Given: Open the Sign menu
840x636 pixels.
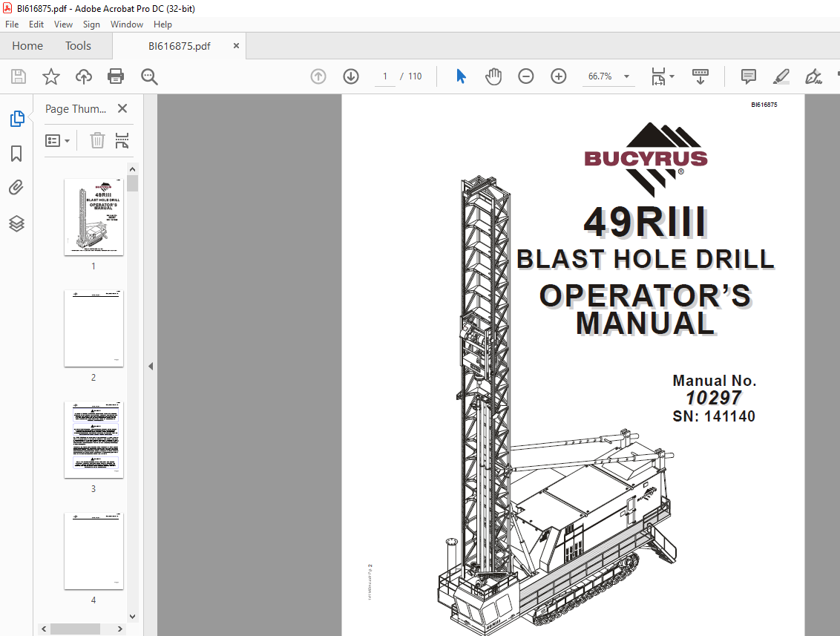Looking at the screenshot, I should click(91, 24).
